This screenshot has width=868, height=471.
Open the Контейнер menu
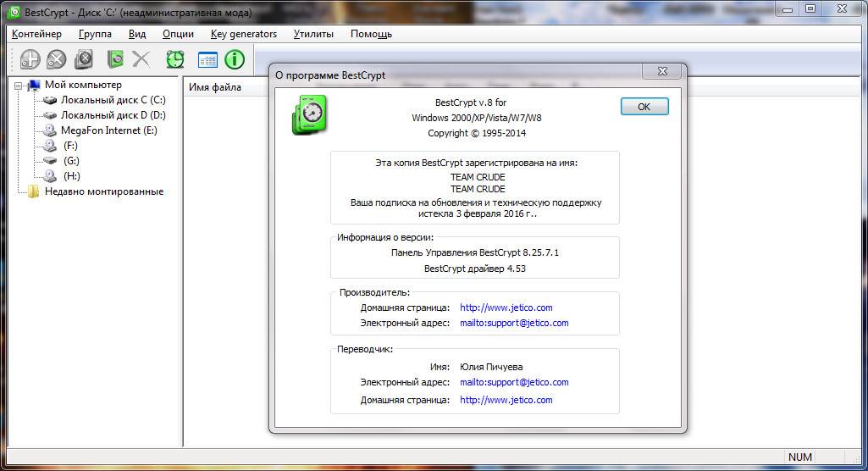click(36, 34)
